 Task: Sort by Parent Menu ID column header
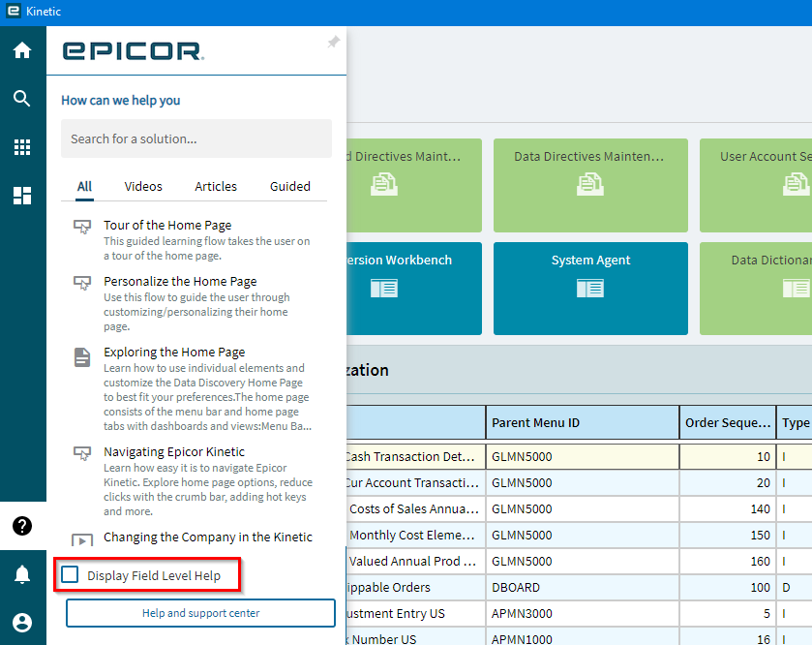[582, 423]
